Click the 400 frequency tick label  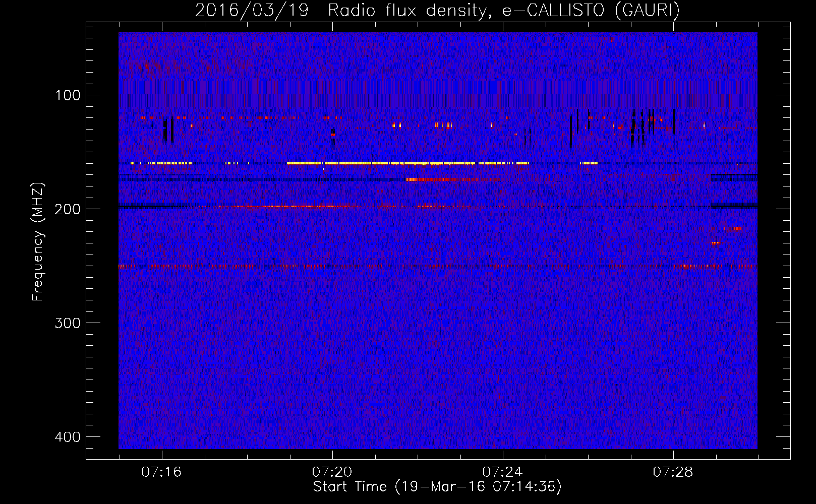(68, 437)
